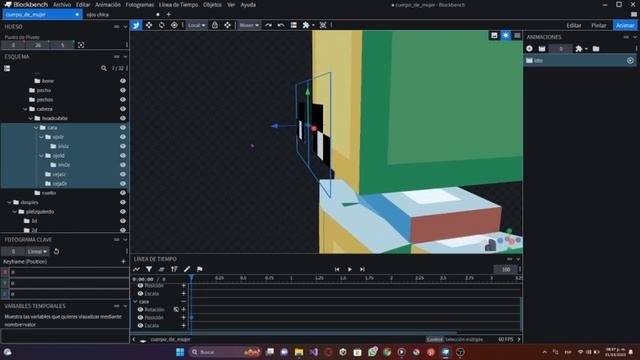Click the redo arrow icon
The image size is (640, 360).
click(268, 25)
